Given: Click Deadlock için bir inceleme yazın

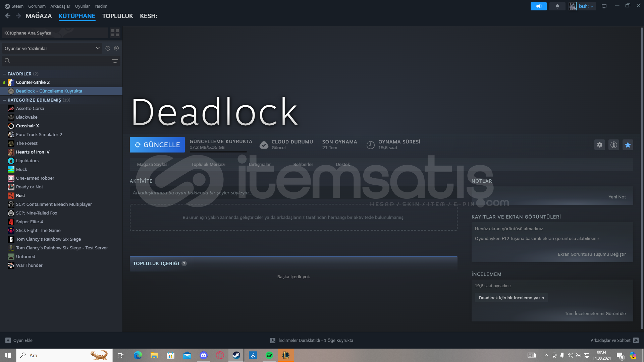Looking at the screenshot, I should pos(512,298).
